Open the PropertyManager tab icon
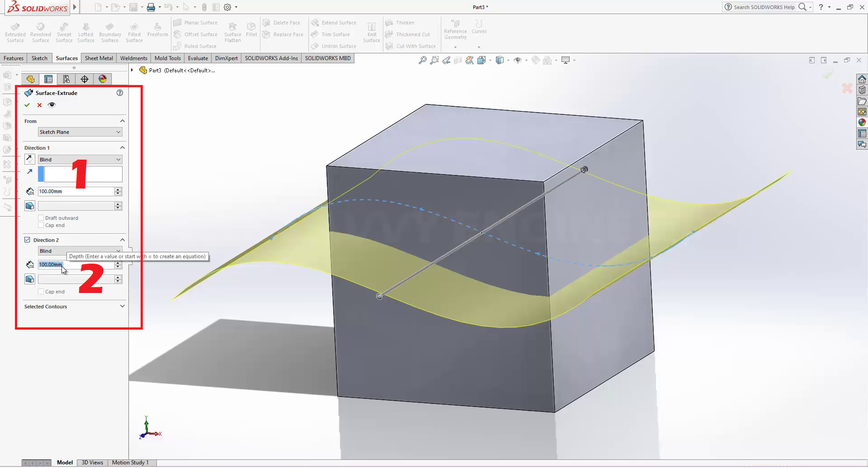Screen dimensions: 868x468 click(48, 79)
